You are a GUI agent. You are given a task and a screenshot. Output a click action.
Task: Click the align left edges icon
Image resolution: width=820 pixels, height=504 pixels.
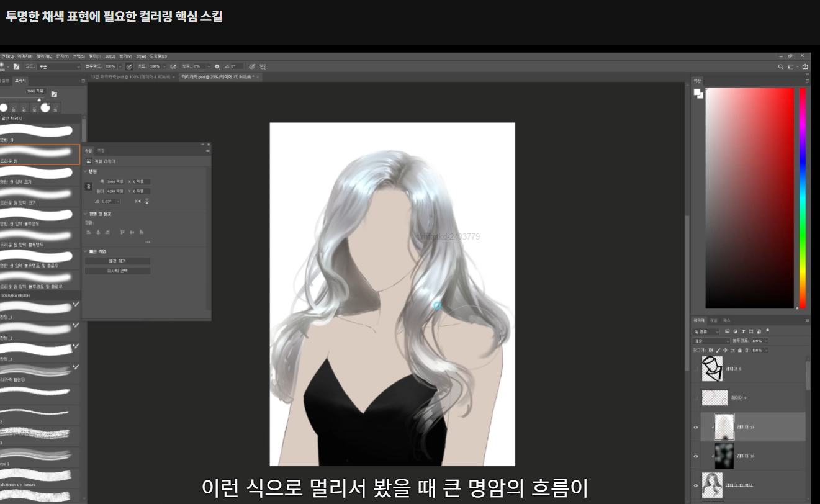88,232
